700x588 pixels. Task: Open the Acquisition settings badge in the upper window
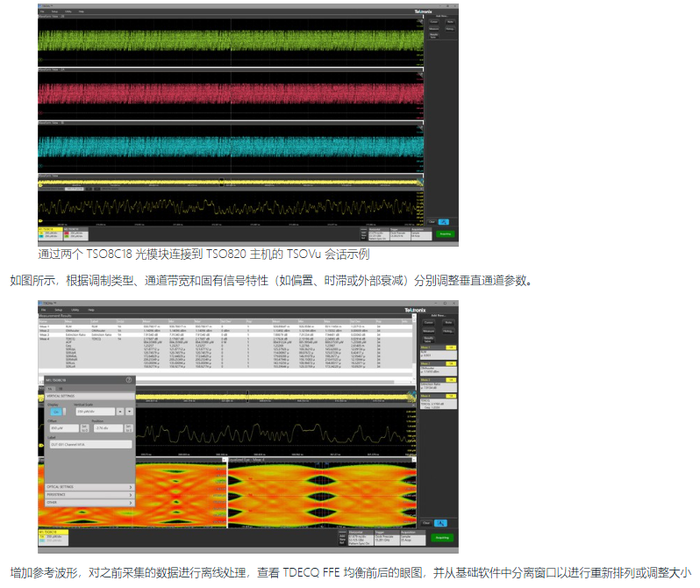tap(421, 234)
